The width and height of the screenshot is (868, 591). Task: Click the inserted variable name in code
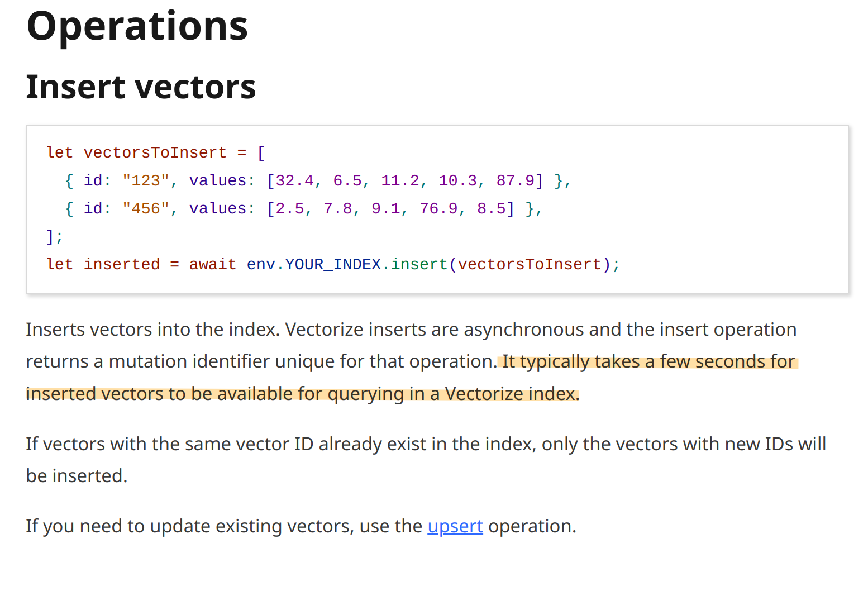122,264
